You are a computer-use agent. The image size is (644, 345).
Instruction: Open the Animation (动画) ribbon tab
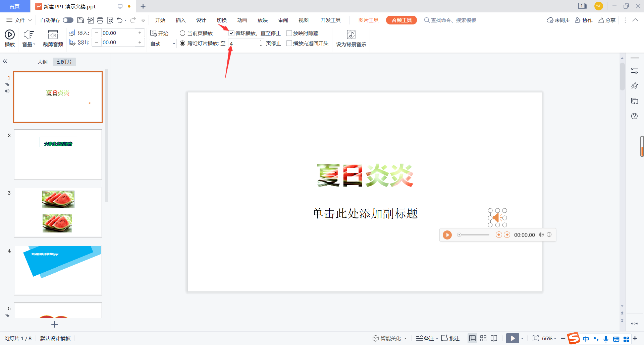point(242,20)
